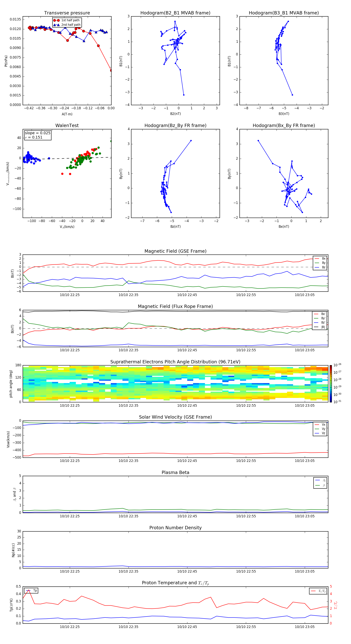The image size is (351, 644).
Task: Click the Hodogram(Bz_By FR frame) title
Action: point(175,125)
